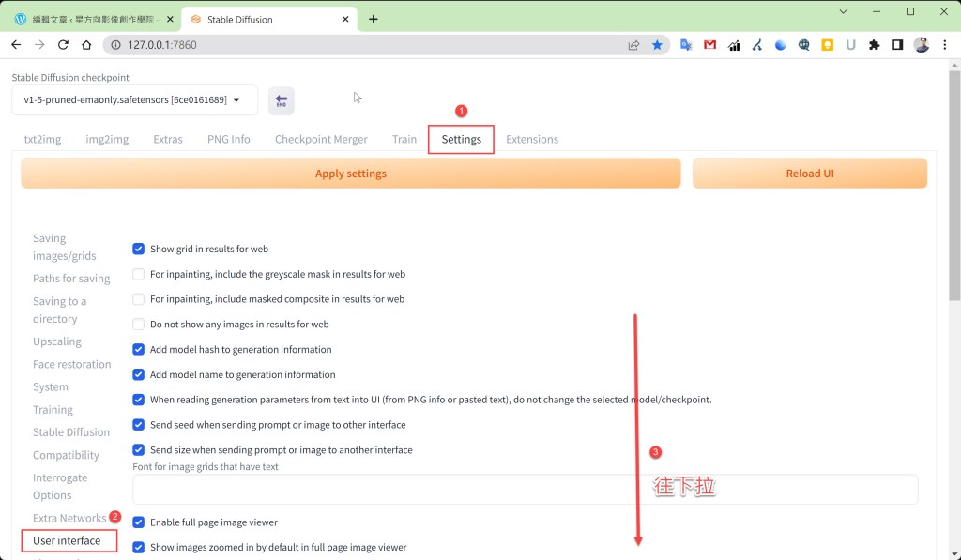Open the Chrome three-dot menu
Image resolution: width=961 pixels, height=560 pixels.
(945, 44)
